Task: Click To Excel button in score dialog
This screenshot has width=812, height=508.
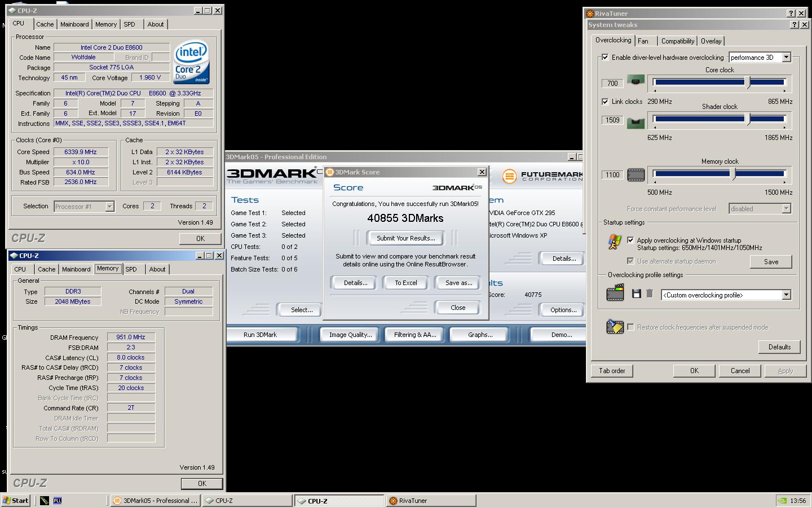Action: pyautogui.click(x=405, y=283)
